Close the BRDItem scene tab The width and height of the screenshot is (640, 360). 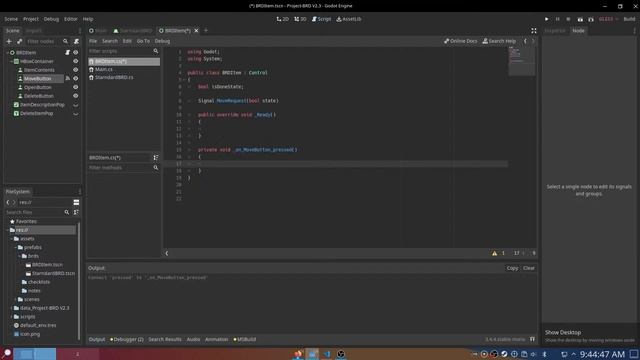196,31
